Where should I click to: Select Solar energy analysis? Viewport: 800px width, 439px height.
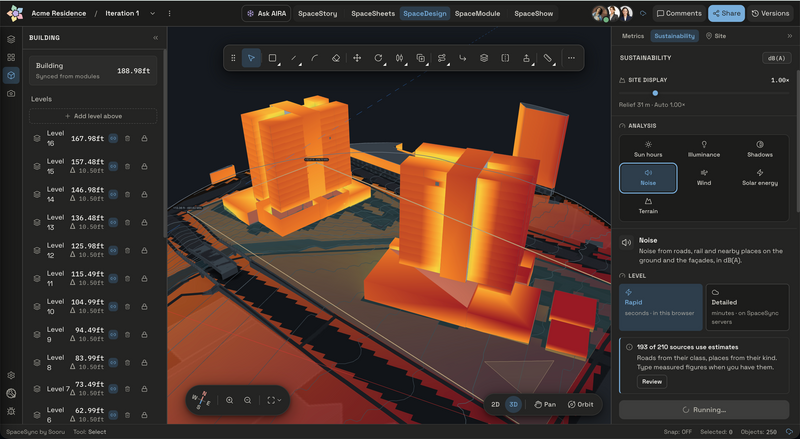[x=760, y=177]
